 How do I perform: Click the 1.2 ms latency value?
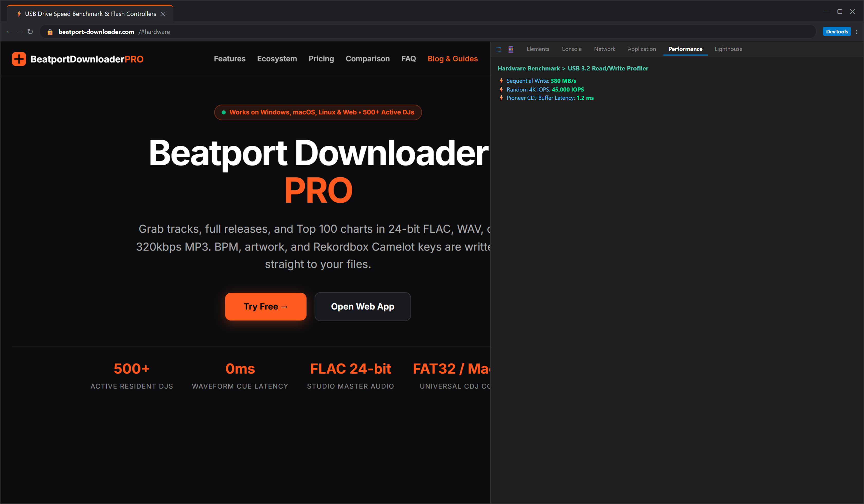click(585, 98)
